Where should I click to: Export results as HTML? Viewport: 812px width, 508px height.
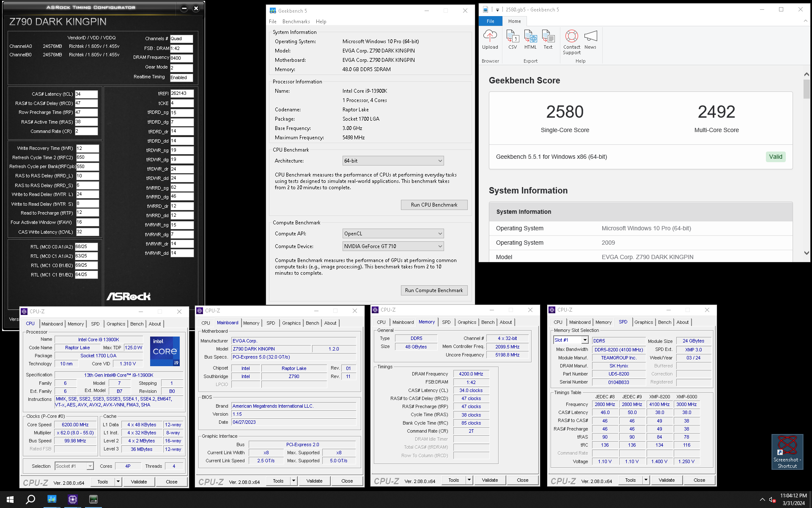pyautogui.click(x=530, y=39)
